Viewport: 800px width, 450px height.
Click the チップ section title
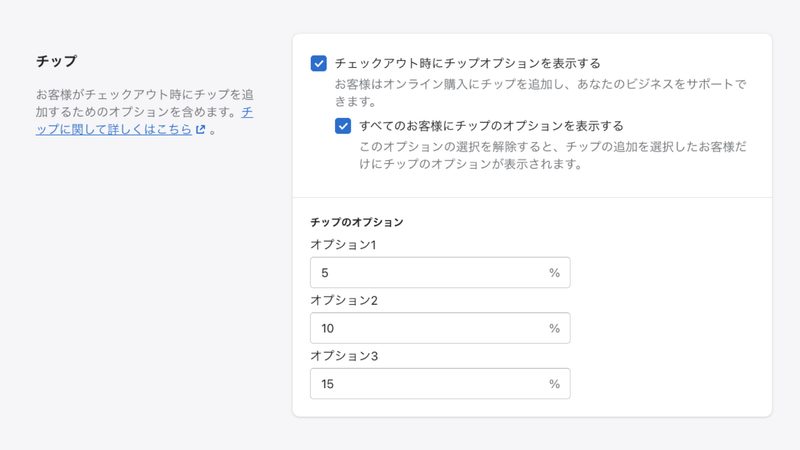56,61
